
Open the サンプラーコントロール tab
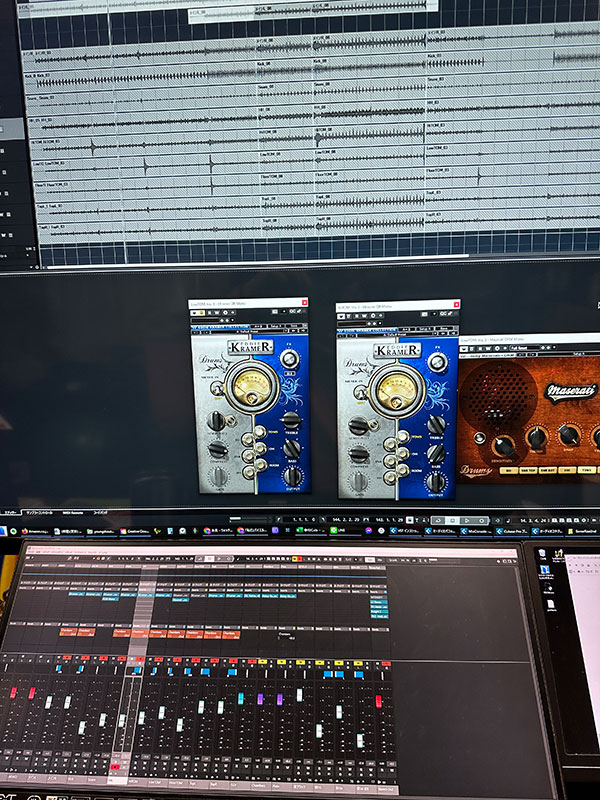(39, 513)
